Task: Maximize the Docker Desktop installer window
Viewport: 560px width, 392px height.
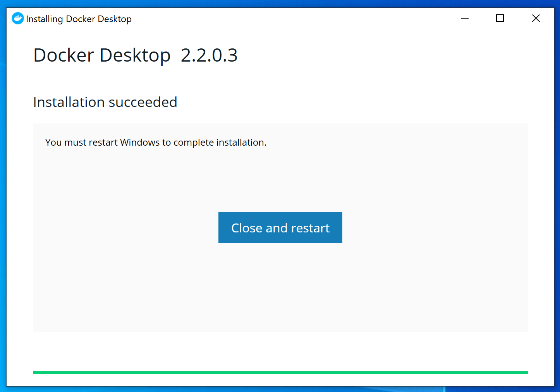Action: point(500,18)
